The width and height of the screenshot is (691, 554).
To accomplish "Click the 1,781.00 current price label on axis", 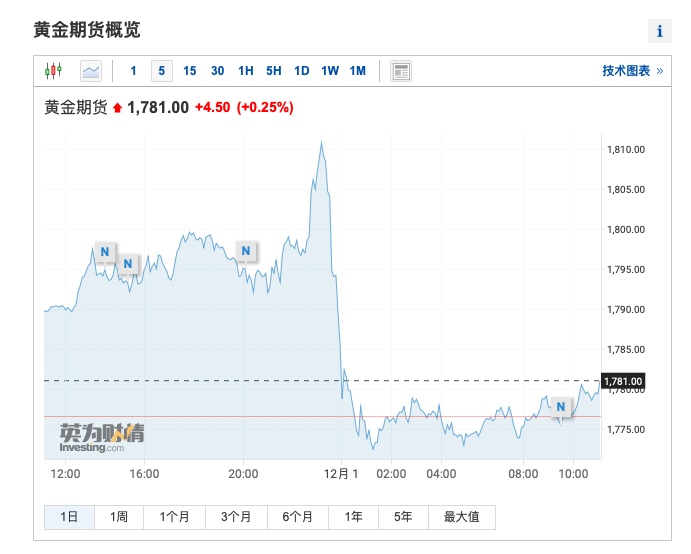I will click(623, 381).
